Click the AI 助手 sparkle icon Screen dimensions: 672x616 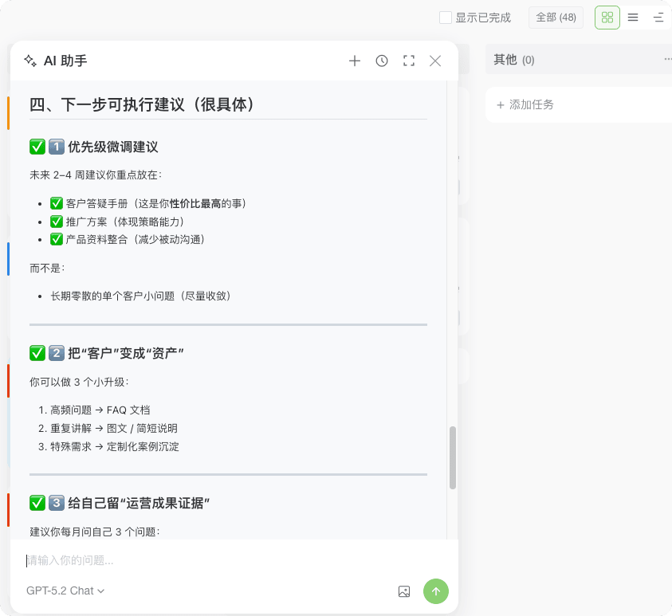[x=30, y=61]
